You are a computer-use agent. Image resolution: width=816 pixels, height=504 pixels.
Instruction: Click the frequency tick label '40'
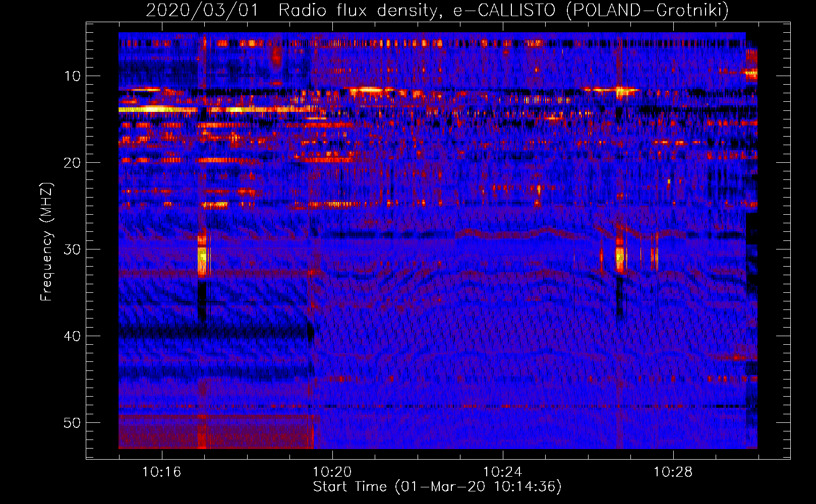click(x=72, y=336)
